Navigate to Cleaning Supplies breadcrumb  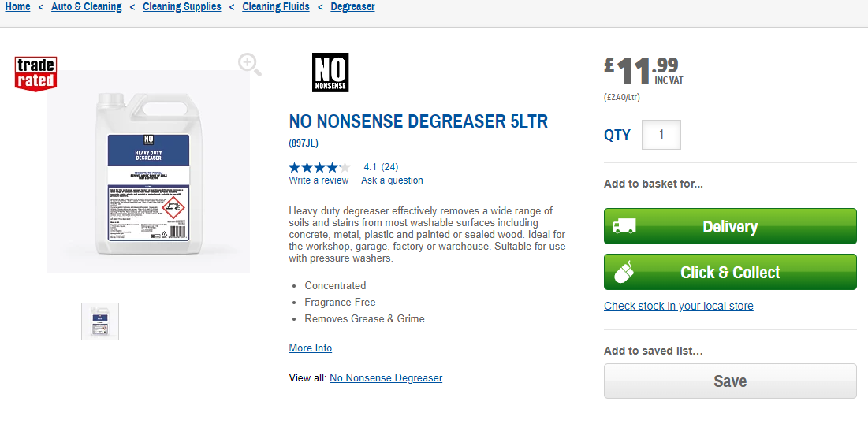181,6
